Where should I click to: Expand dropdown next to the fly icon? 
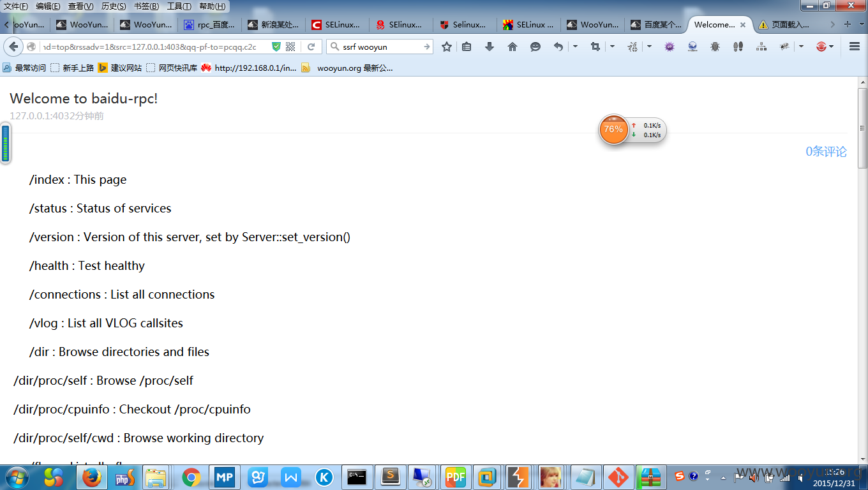[801, 47]
